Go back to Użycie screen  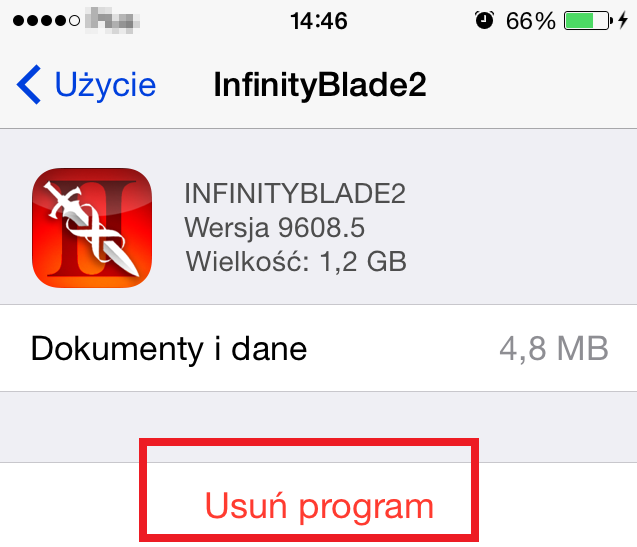(x=86, y=85)
